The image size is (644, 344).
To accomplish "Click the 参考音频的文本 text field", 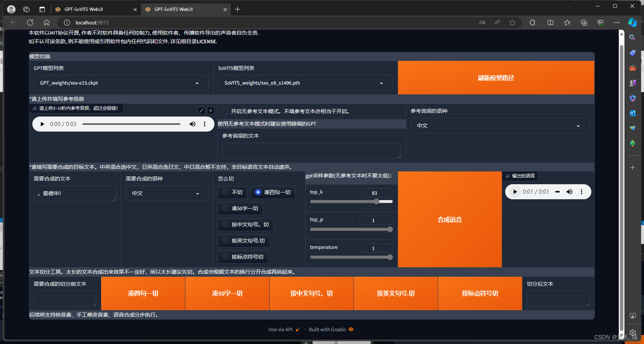I will 311,151.
